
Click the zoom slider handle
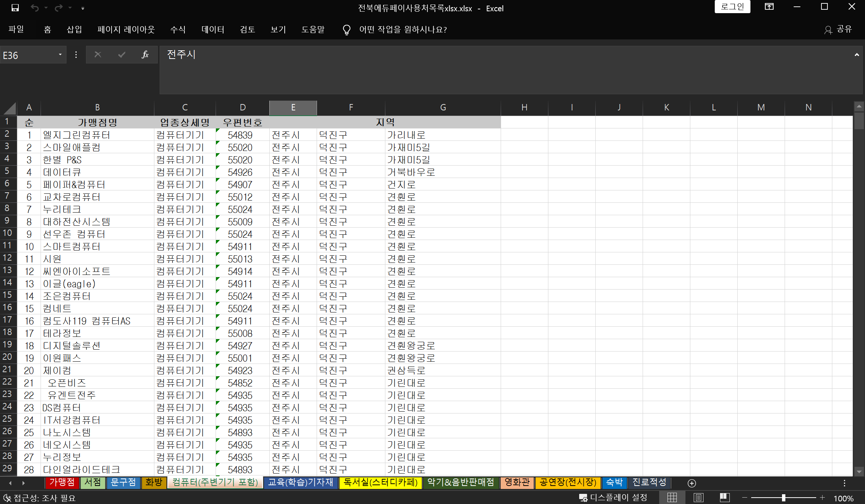(783, 498)
